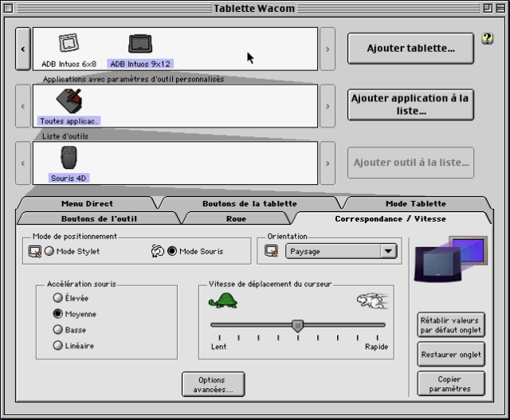Click the Orientation tablet icon

click(x=271, y=251)
